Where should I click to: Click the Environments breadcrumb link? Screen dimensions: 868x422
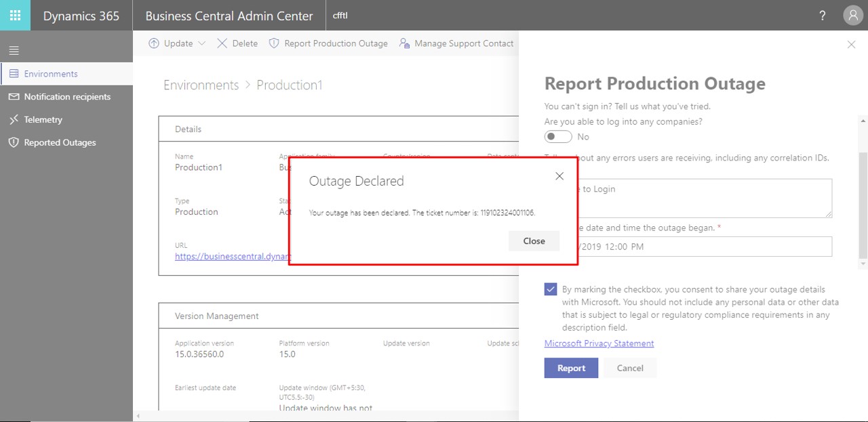pyautogui.click(x=201, y=85)
